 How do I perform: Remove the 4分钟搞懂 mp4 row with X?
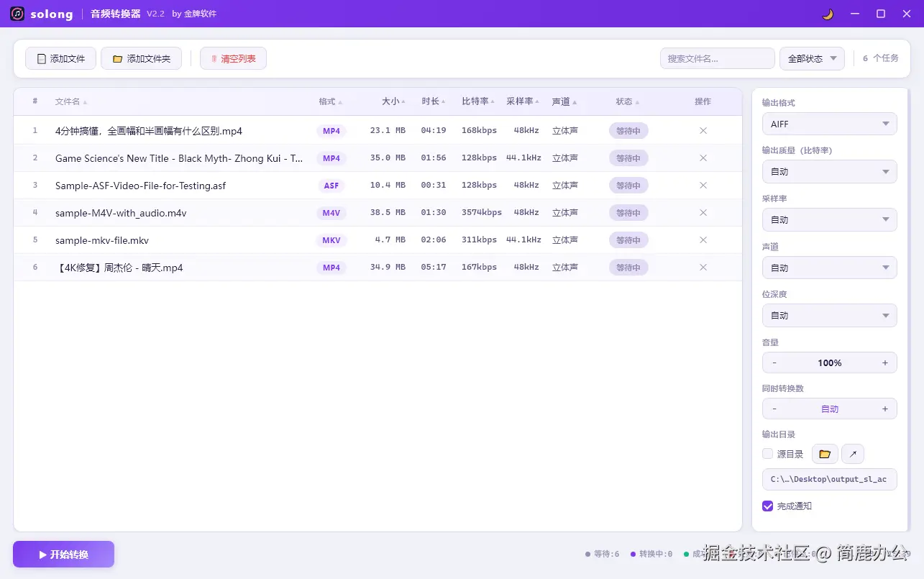(703, 130)
